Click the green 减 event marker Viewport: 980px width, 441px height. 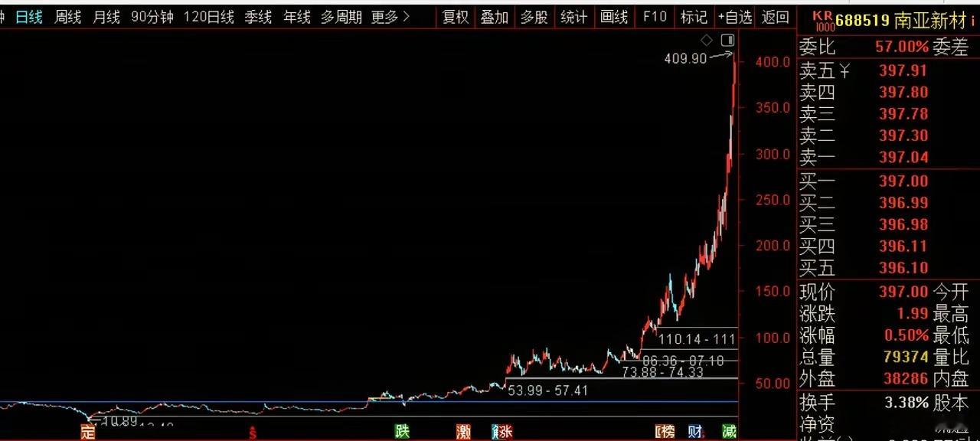click(728, 432)
